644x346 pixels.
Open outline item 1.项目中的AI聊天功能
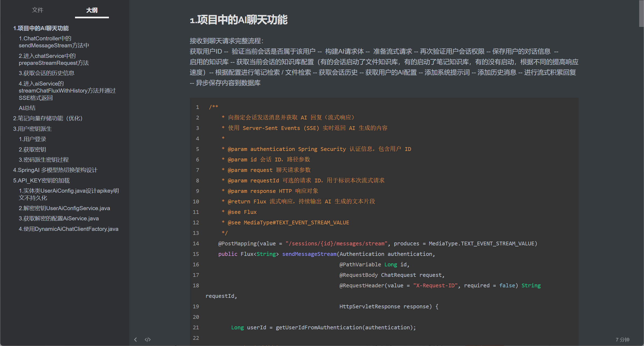point(41,28)
